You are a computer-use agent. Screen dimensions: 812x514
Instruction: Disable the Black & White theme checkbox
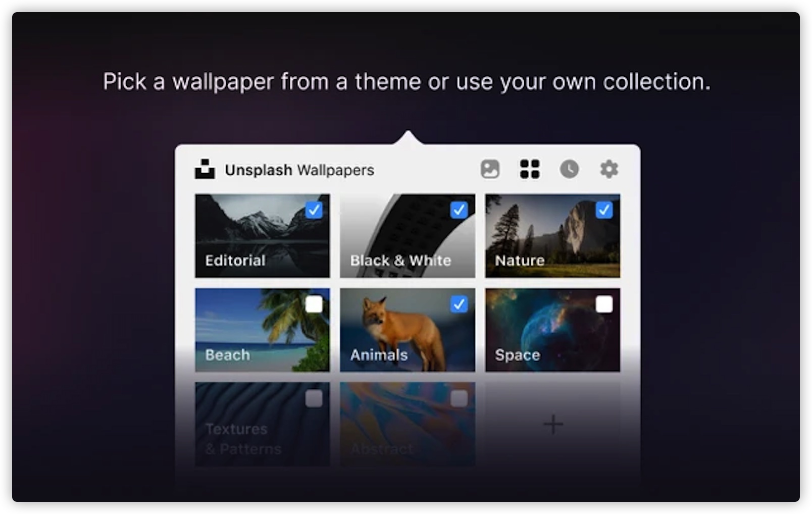pyautogui.click(x=460, y=209)
